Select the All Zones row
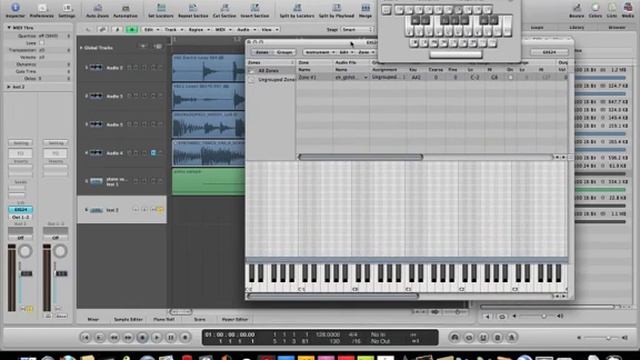This screenshot has width=640, height=360. [271, 71]
